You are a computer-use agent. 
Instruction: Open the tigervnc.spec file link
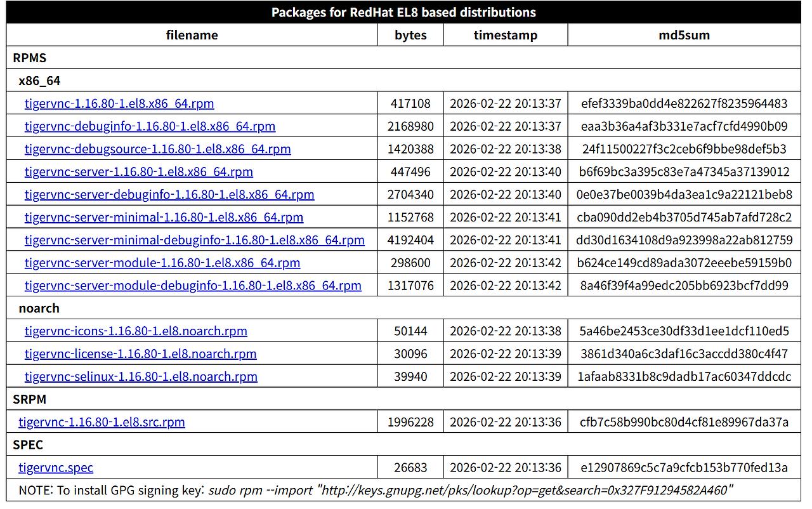56,468
